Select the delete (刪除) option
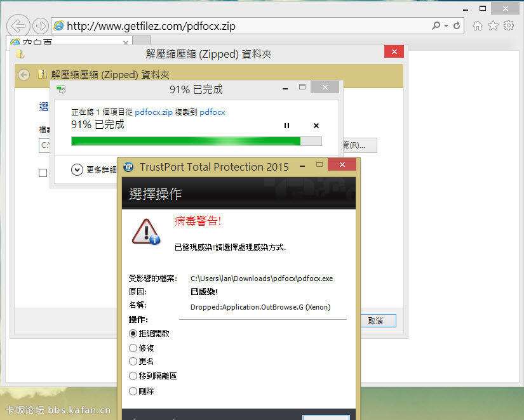The width and height of the screenshot is (524, 420). 133,391
